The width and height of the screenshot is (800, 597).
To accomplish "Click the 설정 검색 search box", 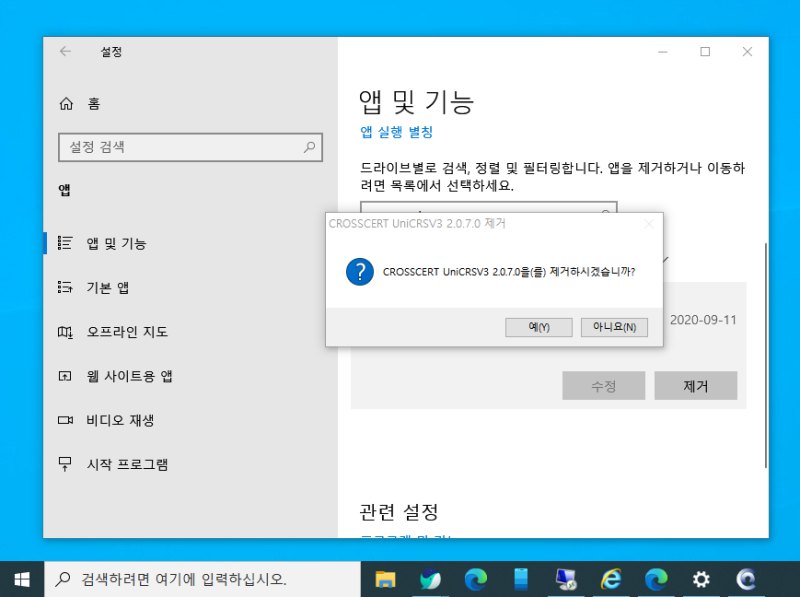I will coord(190,147).
